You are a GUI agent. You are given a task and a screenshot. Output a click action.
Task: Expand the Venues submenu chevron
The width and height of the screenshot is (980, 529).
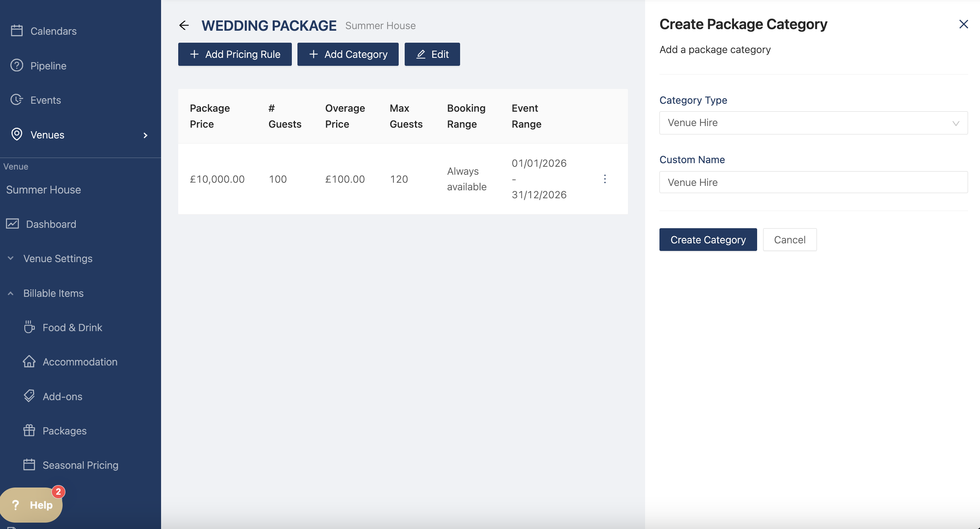(x=146, y=135)
